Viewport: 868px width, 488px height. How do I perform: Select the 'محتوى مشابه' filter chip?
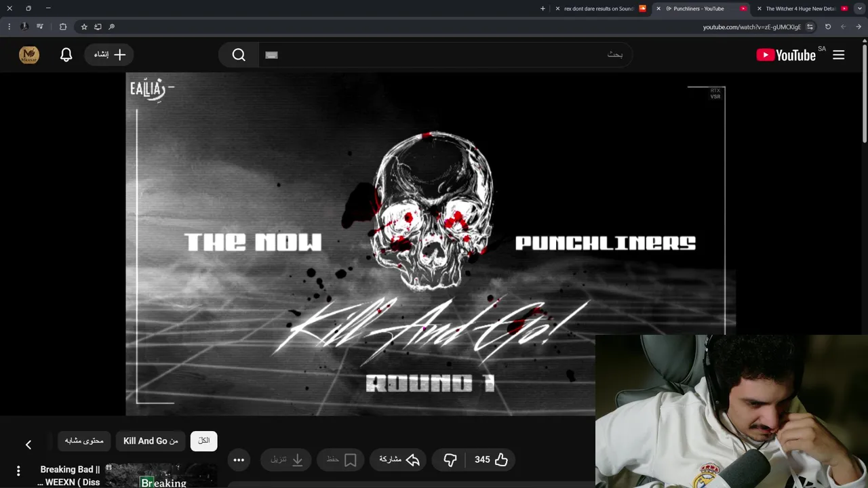(84, 441)
